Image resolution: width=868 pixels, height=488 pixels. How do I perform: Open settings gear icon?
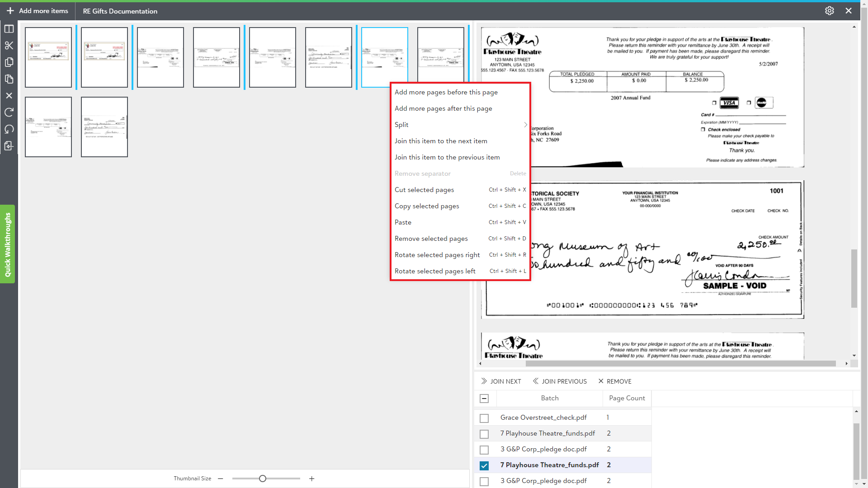[829, 11]
